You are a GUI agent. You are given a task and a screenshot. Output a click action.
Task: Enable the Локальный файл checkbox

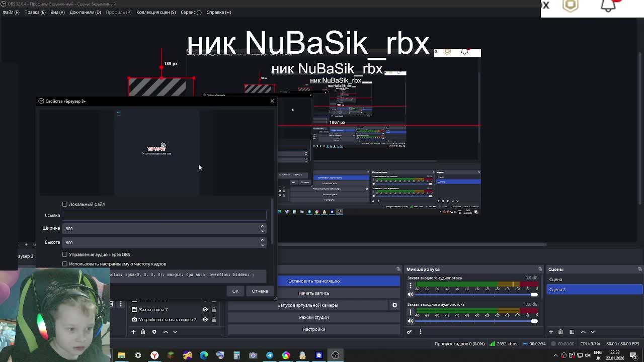pyautogui.click(x=65, y=204)
